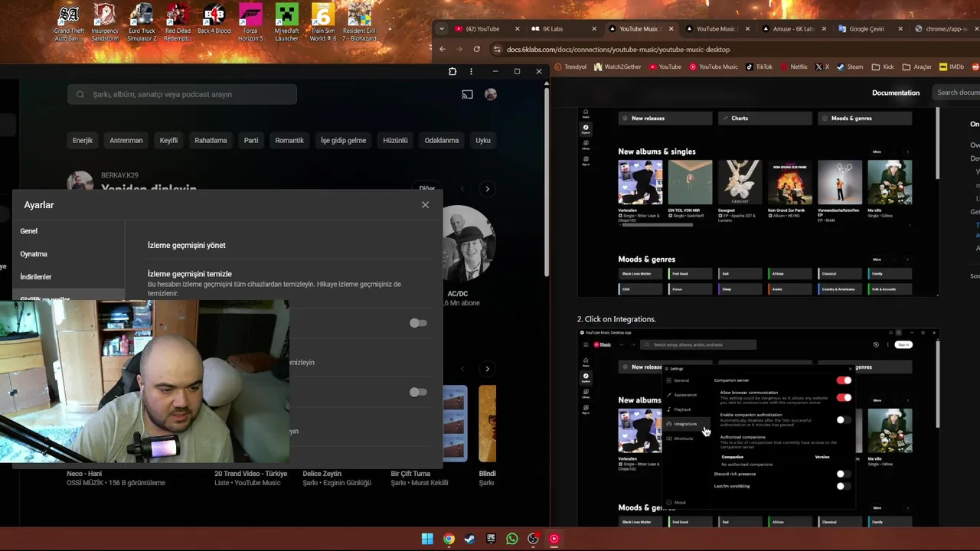This screenshot has height=551, width=980.
Task: Open Grand Theft Auto San Andreas desktop shortcut
Action: [x=69, y=23]
